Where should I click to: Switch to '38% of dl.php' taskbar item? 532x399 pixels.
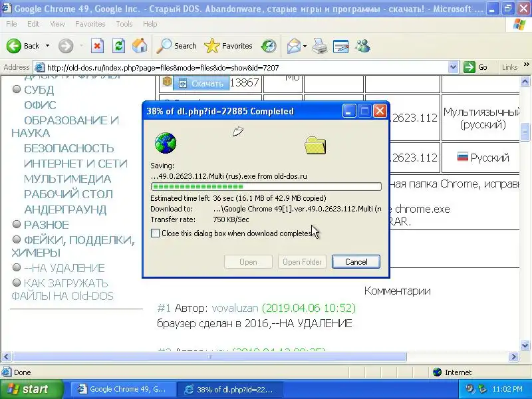(230, 389)
